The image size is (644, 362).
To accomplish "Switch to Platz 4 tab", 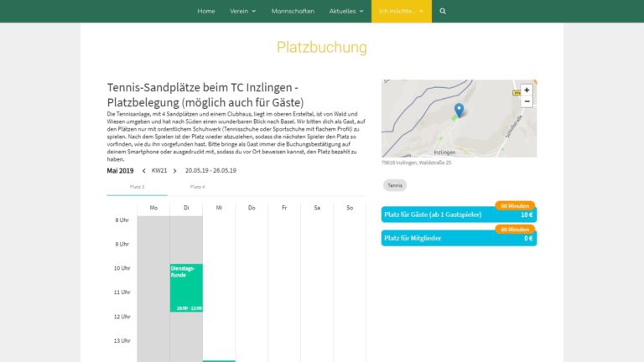I will (198, 187).
